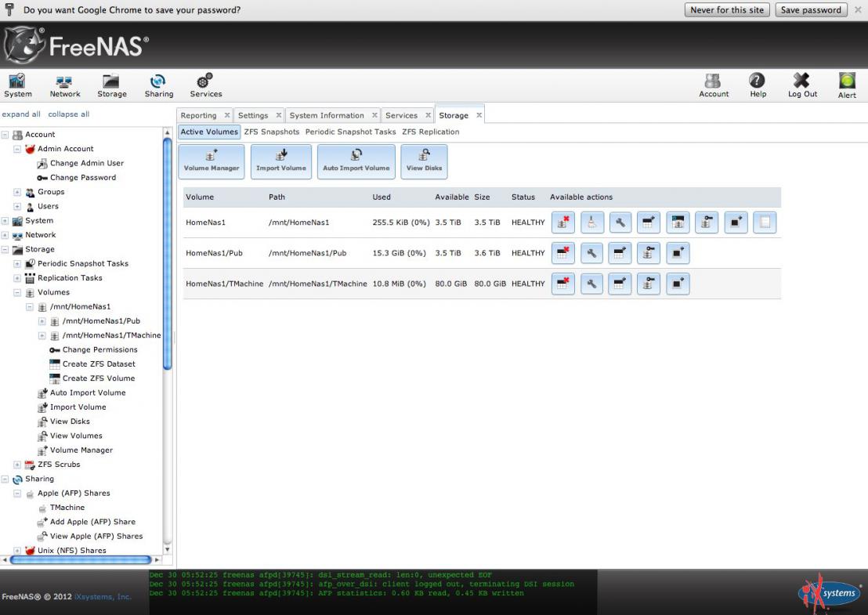Close the Reporting tab
868x615 pixels.
pos(227,115)
